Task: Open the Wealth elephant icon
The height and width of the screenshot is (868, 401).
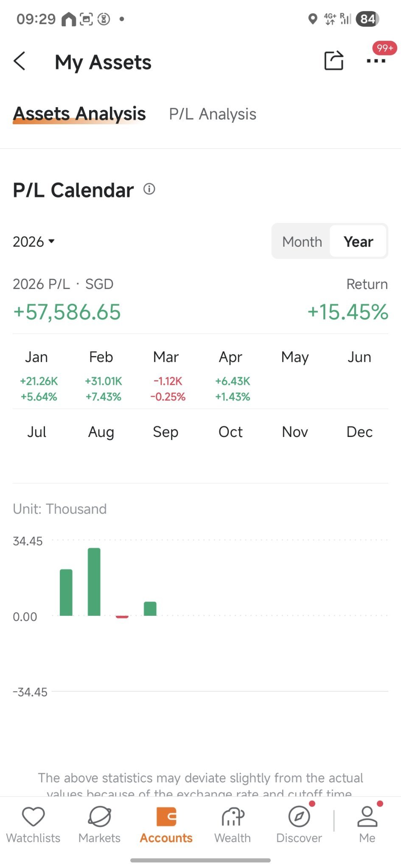Action: (x=233, y=817)
